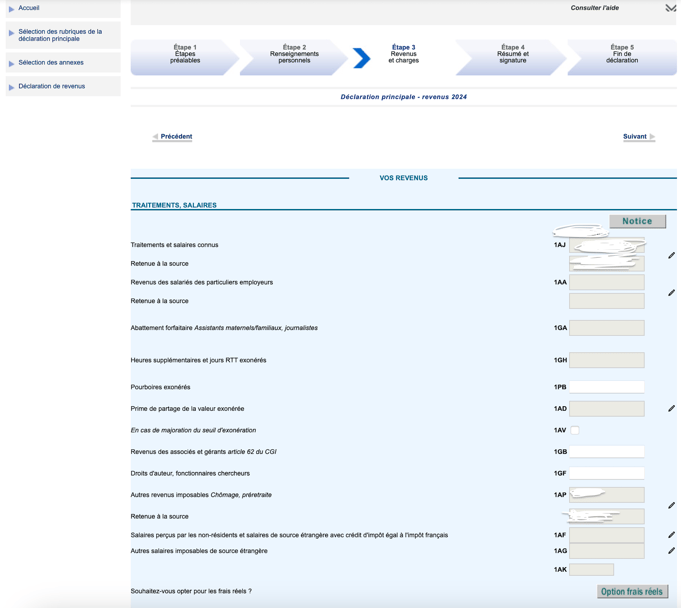
Task: Click 'Pourboires exonérés' label
Action: 160,387
